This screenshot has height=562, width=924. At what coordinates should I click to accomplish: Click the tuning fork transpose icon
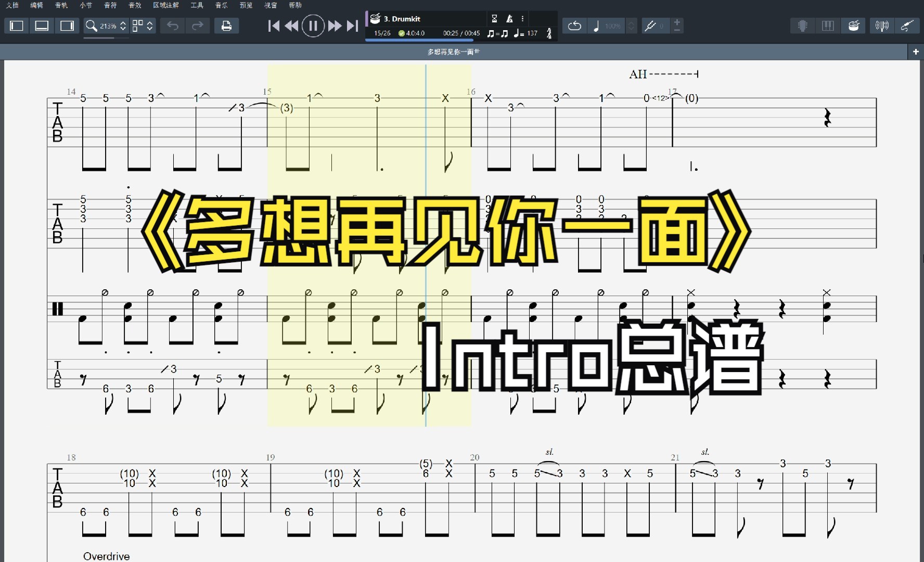650,25
